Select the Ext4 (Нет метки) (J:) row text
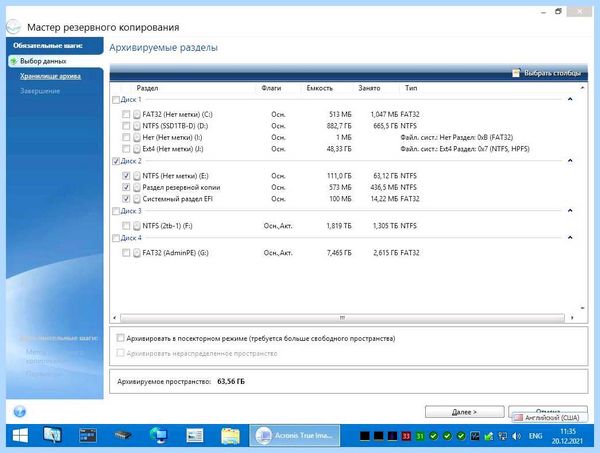 click(x=173, y=149)
